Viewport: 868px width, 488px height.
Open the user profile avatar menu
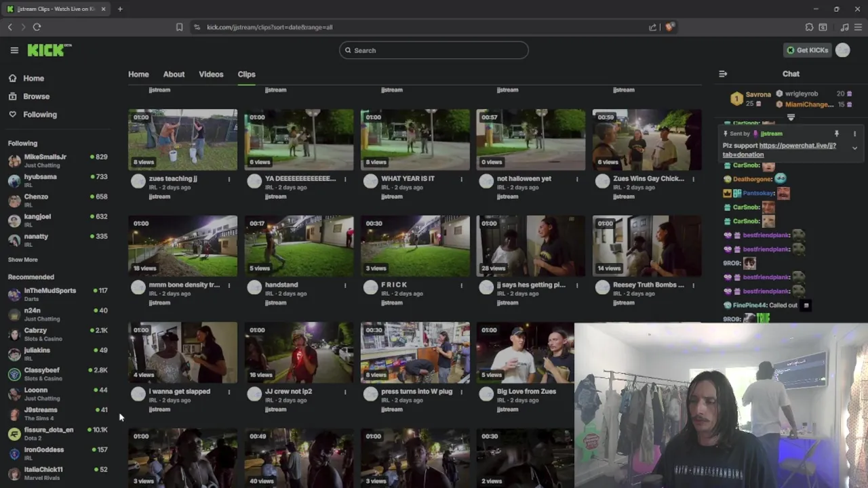(x=843, y=50)
